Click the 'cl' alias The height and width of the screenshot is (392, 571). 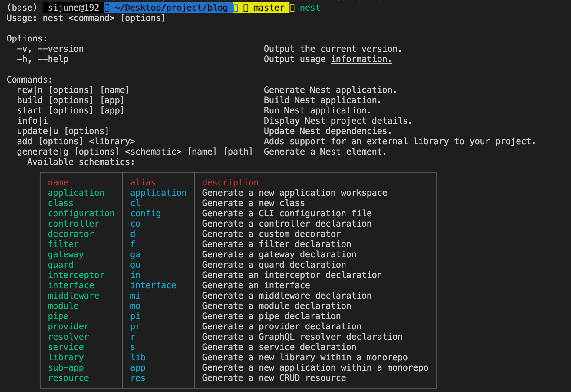[x=135, y=203]
